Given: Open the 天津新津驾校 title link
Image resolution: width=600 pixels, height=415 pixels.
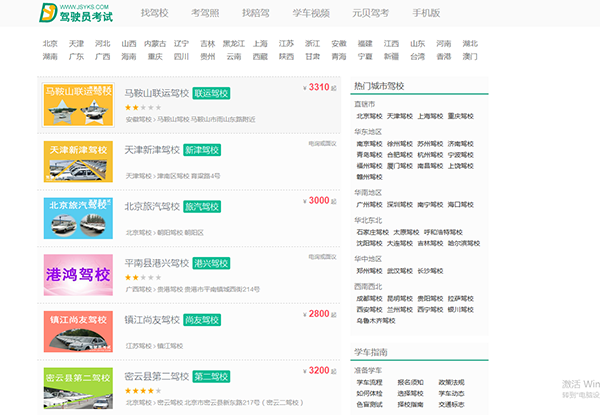Looking at the screenshot, I should coord(152,150).
